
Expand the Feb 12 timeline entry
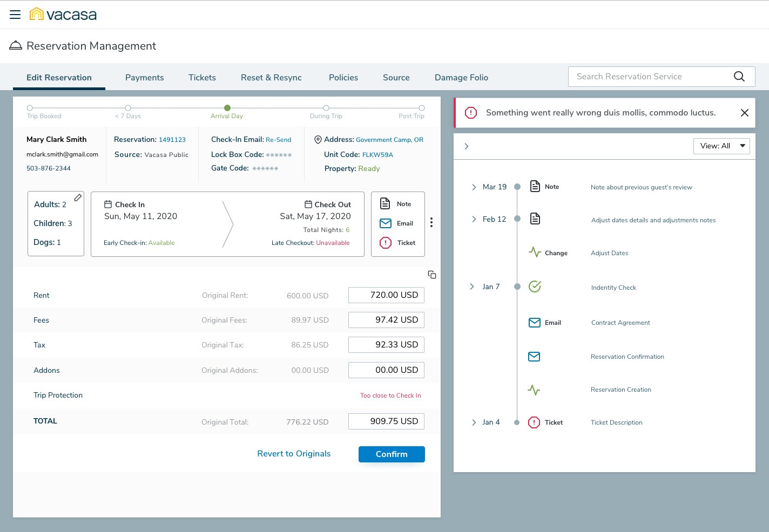[474, 219]
